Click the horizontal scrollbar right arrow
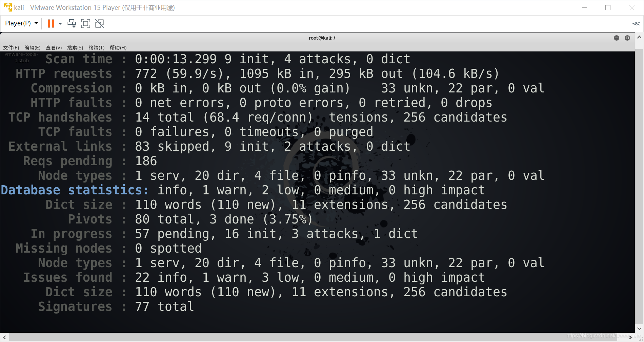This screenshot has height=342, width=644. [630, 337]
